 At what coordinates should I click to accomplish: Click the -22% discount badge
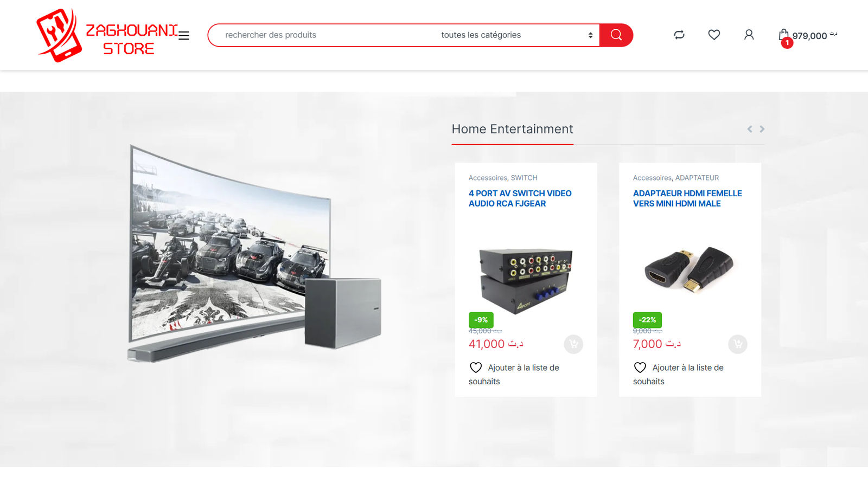(x=647, y=320)
